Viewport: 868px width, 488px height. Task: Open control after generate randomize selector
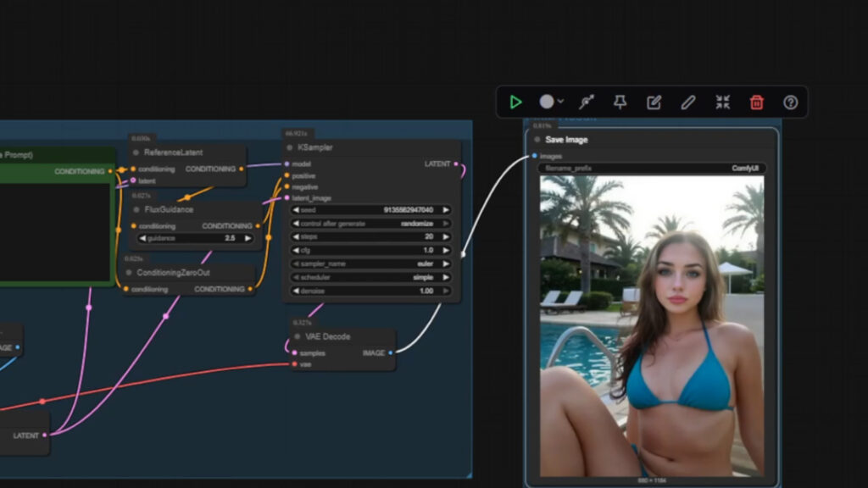[370, 224]
